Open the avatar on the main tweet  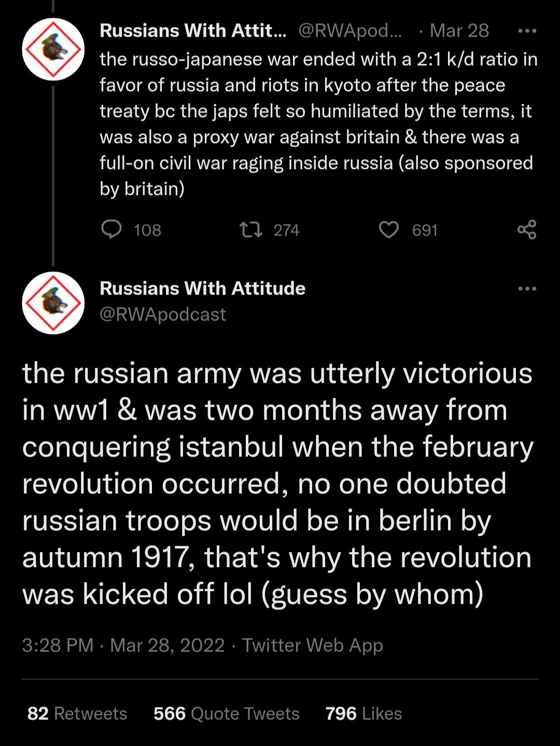(53, 302)
